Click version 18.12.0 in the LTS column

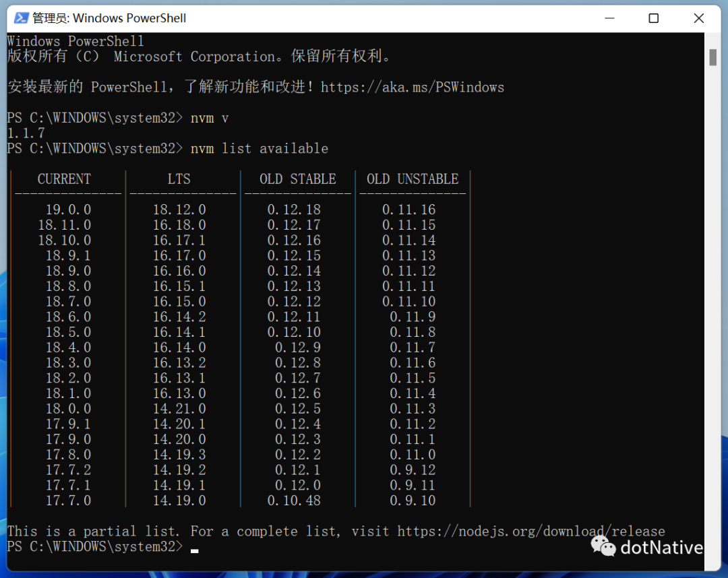click(180, 210)
